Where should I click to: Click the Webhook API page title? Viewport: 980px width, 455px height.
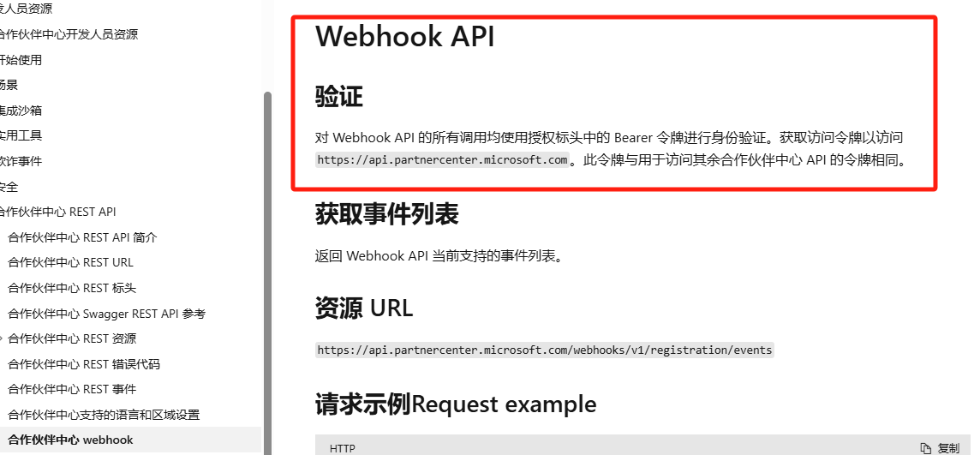pyautogui.click(x=405, y=36)
